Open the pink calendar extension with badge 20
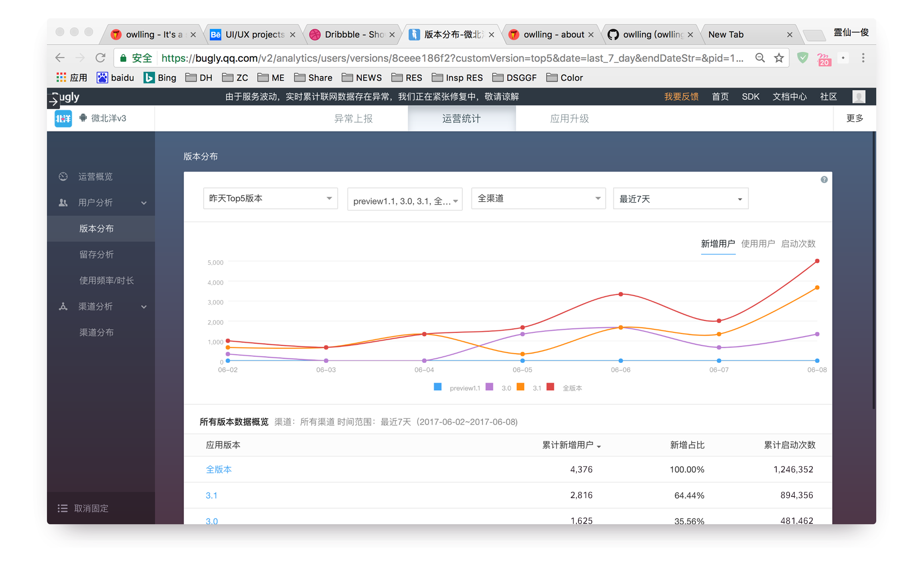 824,59
